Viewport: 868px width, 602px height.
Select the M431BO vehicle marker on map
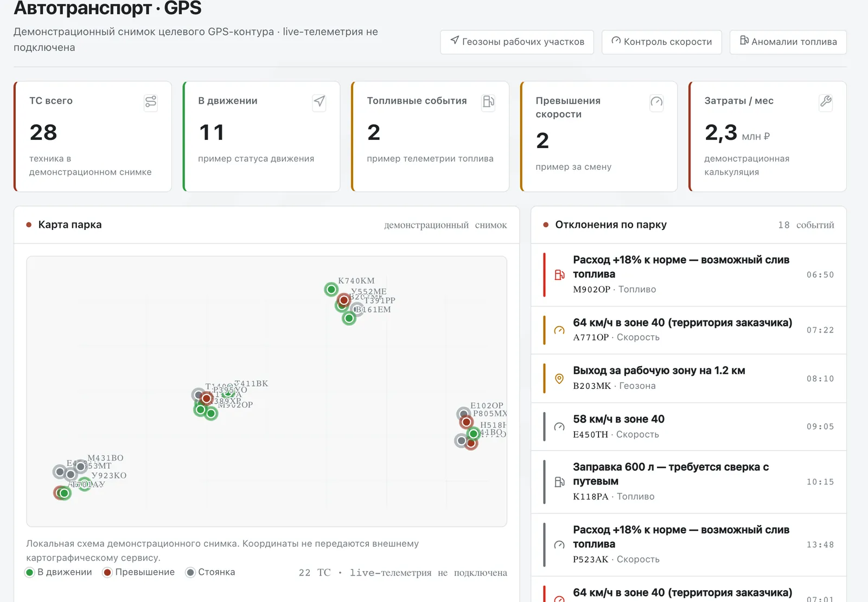pos(80,466)
